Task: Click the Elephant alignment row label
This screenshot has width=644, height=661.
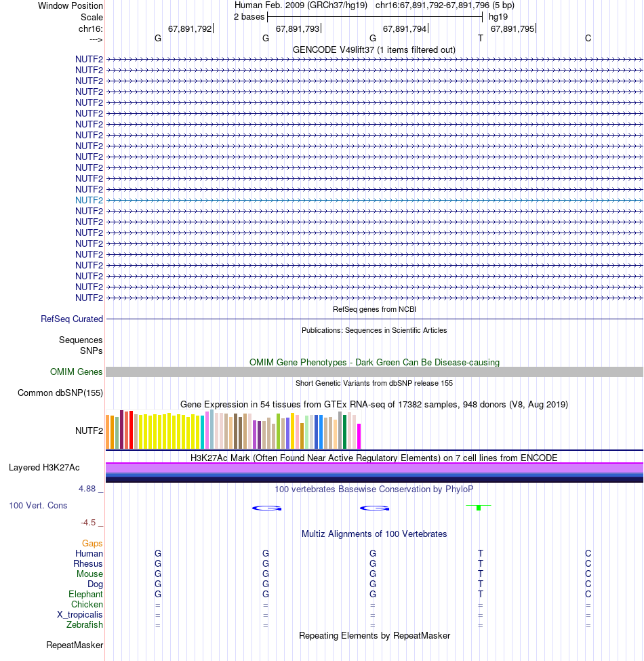Action: point(85,594)
